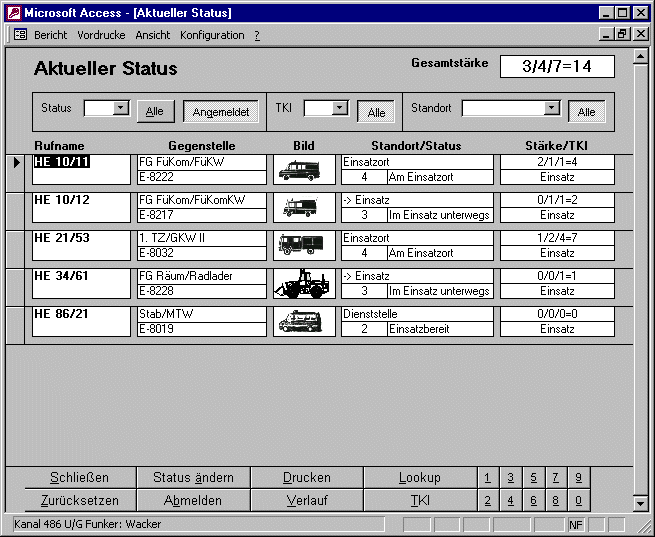Click status number button 8

click(556, 500)
